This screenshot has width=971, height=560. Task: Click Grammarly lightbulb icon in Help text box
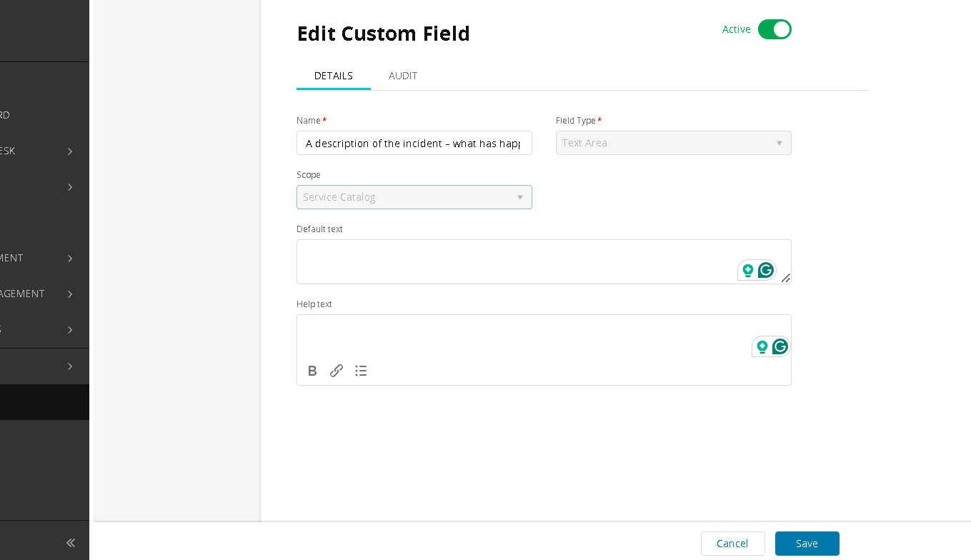(762, 346)
